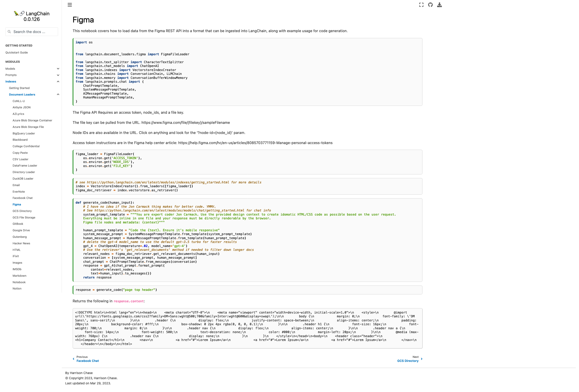
Task: Open DuckDB Loader page
Action: coord(23,179)
